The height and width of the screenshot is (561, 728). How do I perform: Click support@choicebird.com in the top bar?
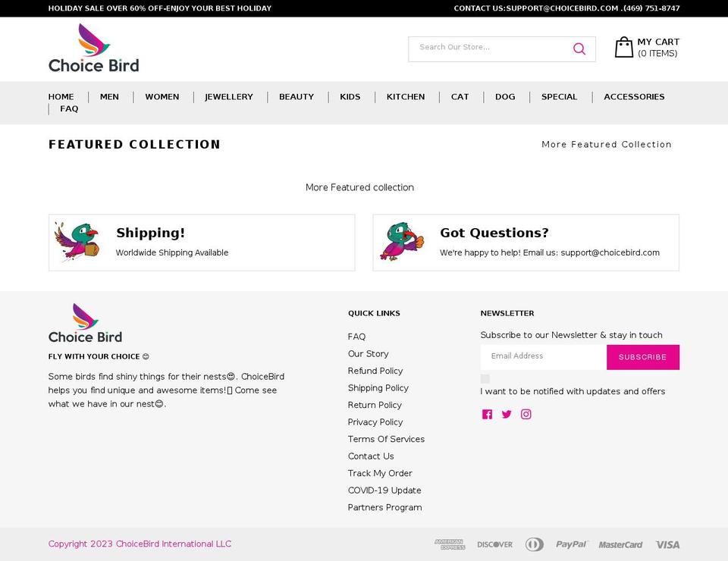tap(562, 8)
